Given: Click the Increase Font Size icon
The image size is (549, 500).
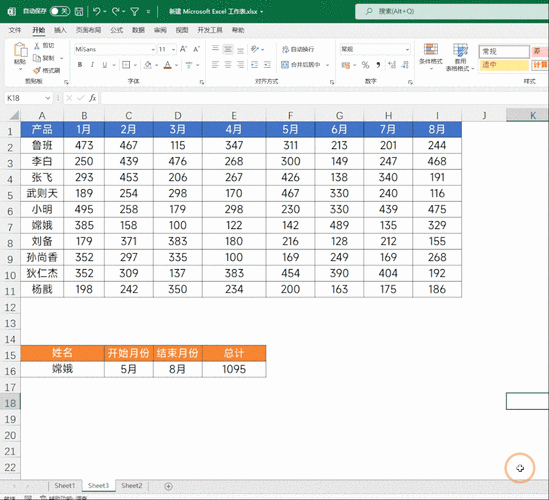Looking at the screenshot, I should click(x=183, y=49).
